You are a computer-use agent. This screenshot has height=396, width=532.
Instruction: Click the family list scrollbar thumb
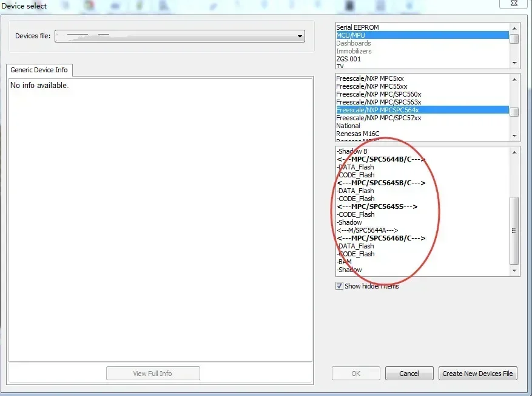coord(514,112)
